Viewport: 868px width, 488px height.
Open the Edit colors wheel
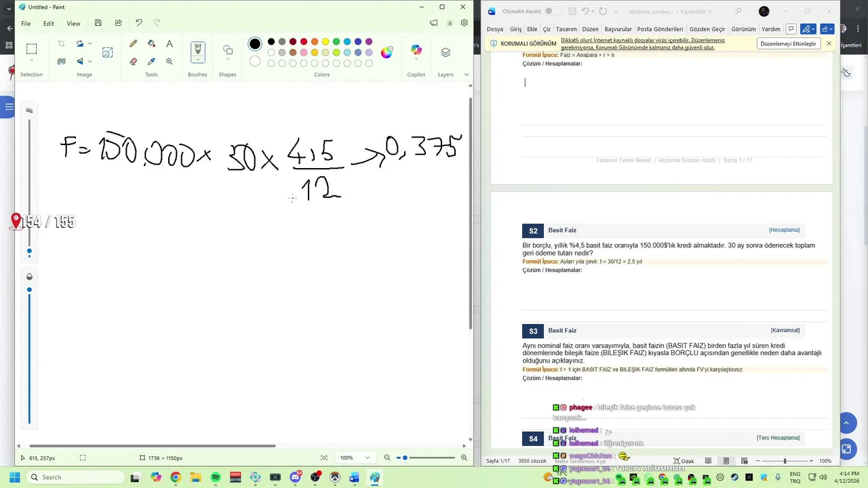387,53
